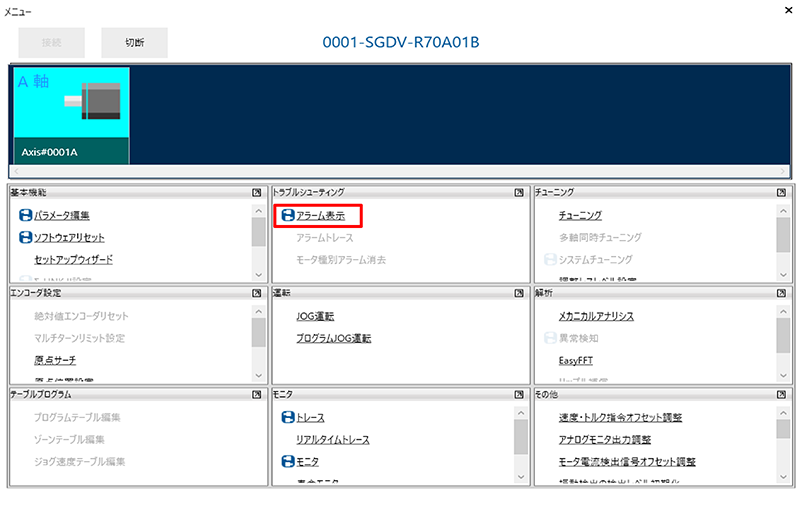The image size is (802, 513).
Task: Click the icon beside ソフトウェアリセット
Action: (x=25, y=237)
